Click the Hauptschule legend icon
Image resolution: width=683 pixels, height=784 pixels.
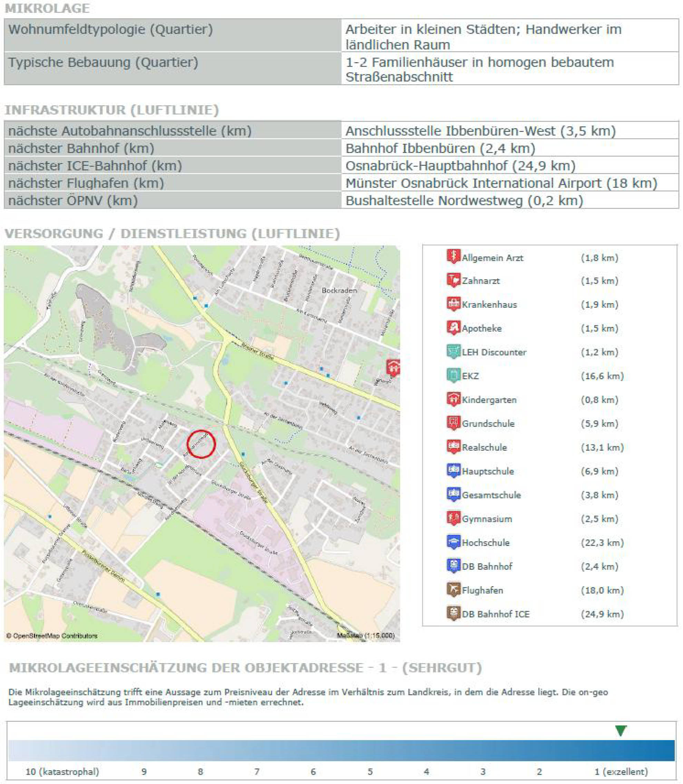point(453,471)
